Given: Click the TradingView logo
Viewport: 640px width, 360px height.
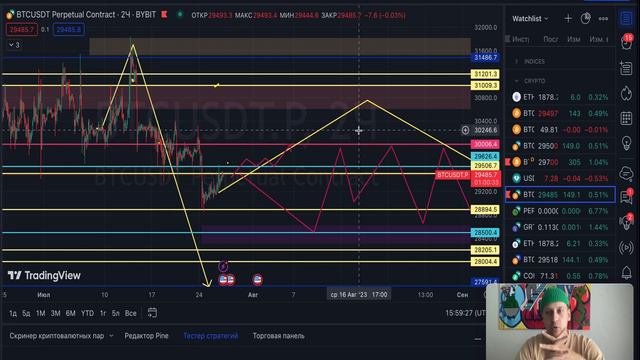Looking at the screenshot, I should [x=44, y=276].
